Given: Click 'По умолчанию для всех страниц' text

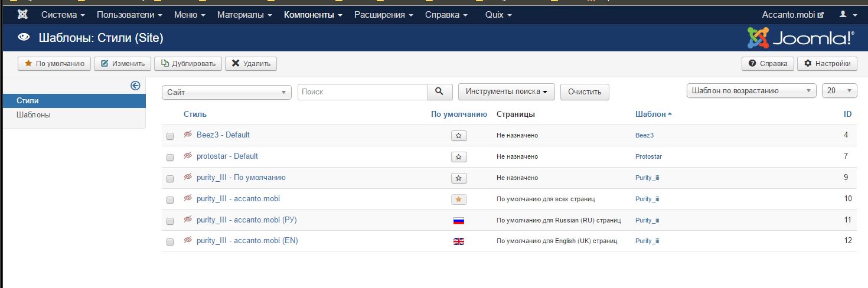Looking at the screenshot, I should click(x=546, y=199).
